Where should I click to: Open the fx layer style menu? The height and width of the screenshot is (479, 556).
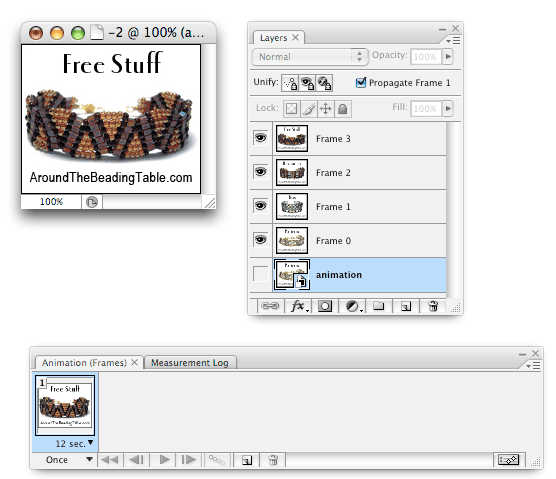(299, 306)
